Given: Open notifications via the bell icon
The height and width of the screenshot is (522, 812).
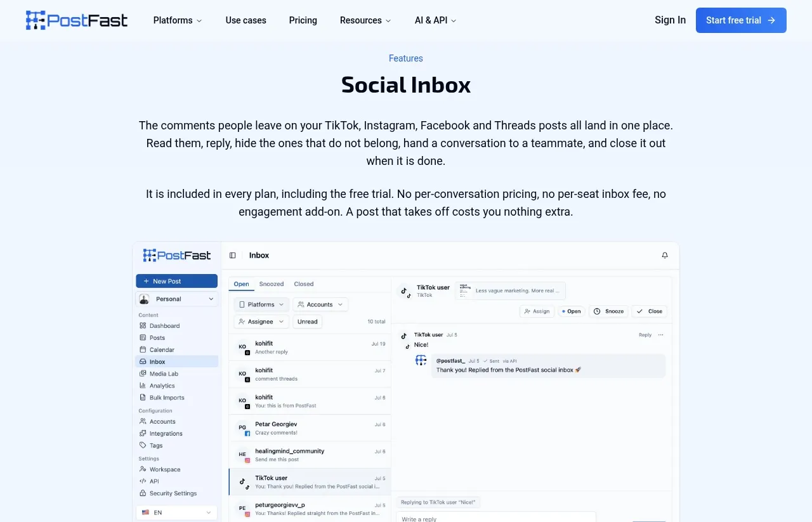Looking at the screenshot, I should pyautogui.click(x=665, y=256).
